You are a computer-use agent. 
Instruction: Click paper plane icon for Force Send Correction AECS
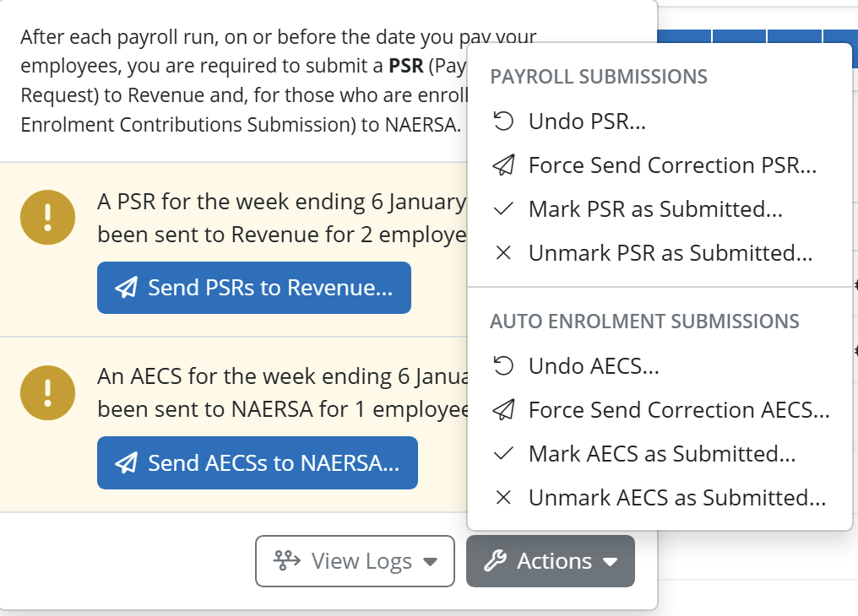coord(502,409)
